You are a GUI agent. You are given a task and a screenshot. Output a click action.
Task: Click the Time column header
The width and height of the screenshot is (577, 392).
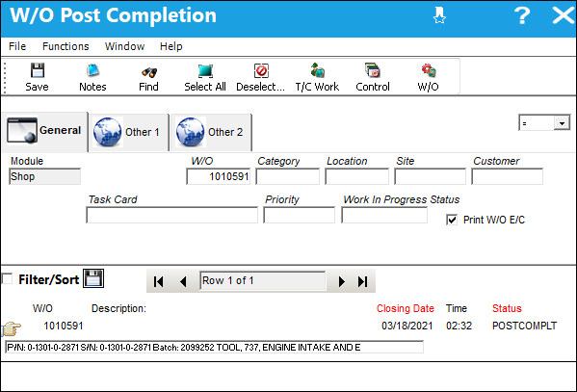tap(457, 308)
